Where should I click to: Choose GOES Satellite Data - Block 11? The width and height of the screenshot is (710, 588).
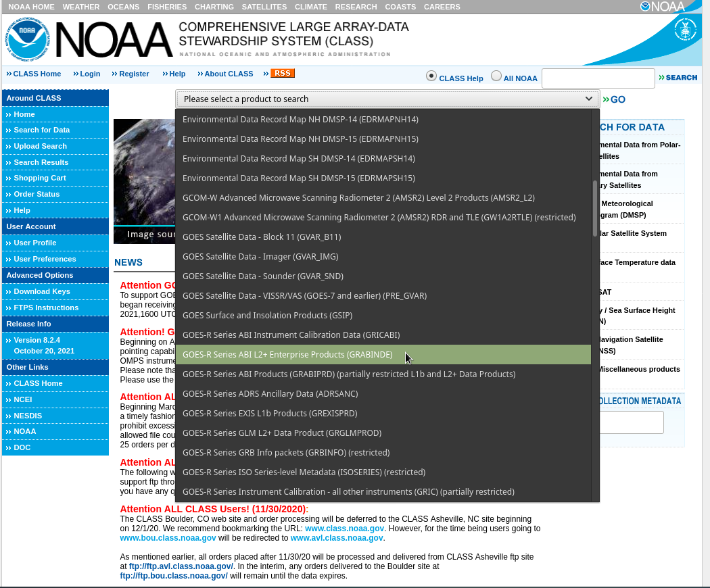pyautogui.click(x=383, y=237)
